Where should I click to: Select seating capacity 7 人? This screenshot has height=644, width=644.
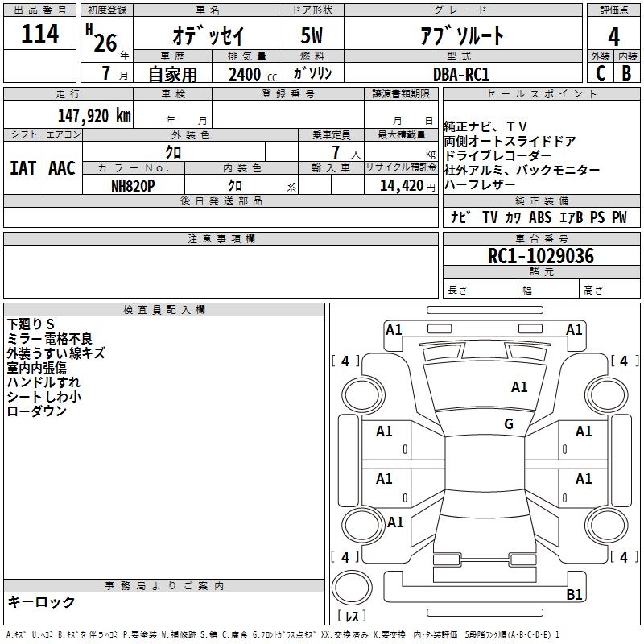(346, 152)
